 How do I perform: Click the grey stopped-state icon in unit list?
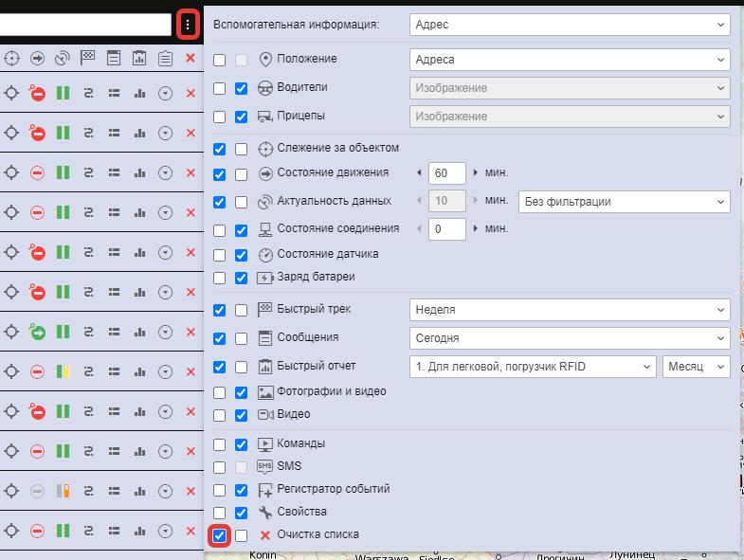pos(37,491)
